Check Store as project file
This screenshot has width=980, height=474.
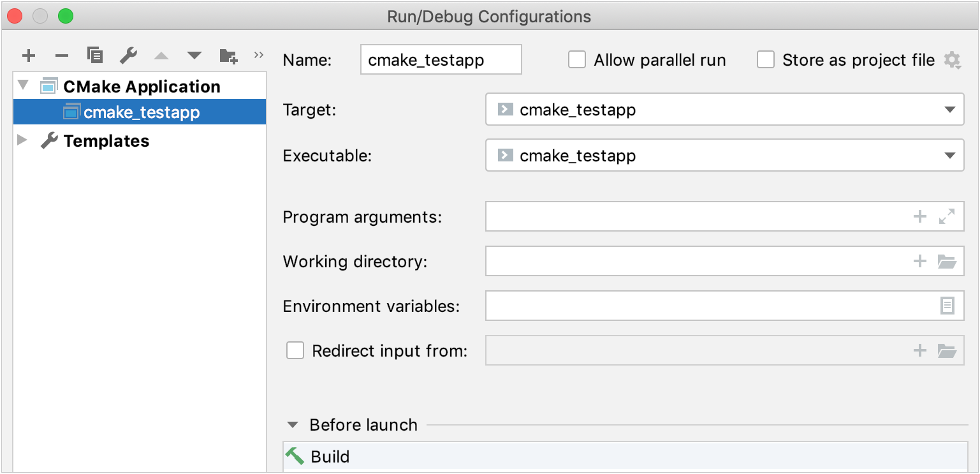click(766, 59)
